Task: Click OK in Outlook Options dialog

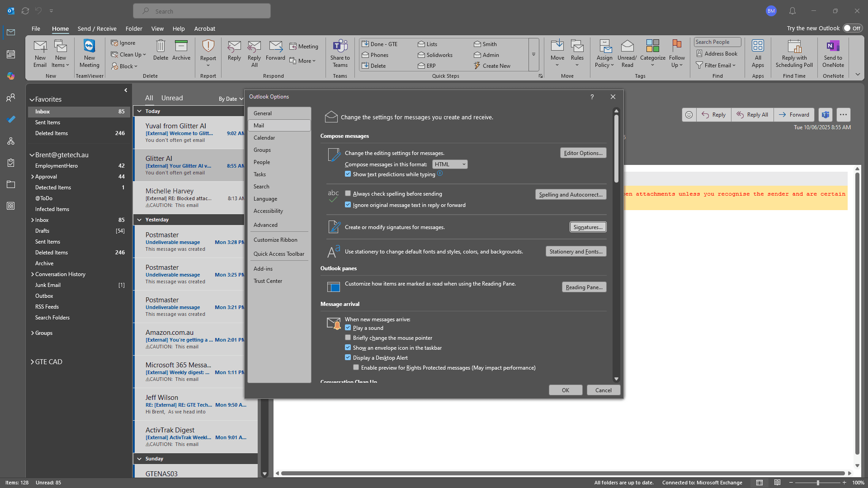Action: [566, 390]
